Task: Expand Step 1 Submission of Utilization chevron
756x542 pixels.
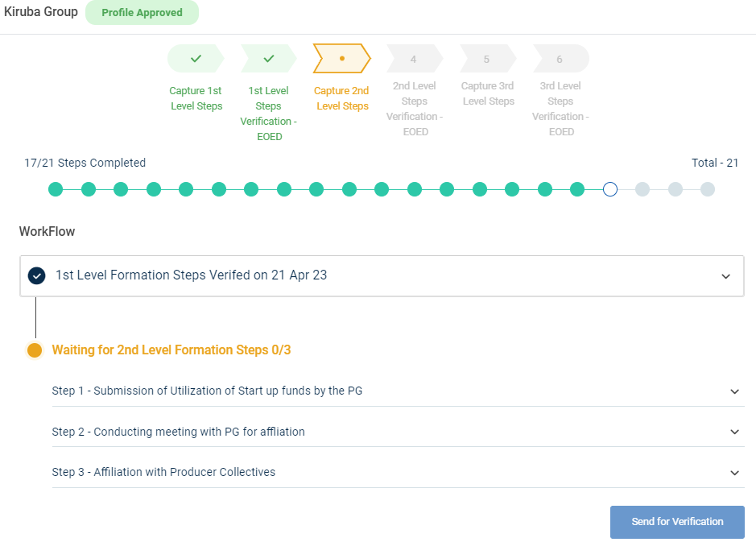Action: 734,391
